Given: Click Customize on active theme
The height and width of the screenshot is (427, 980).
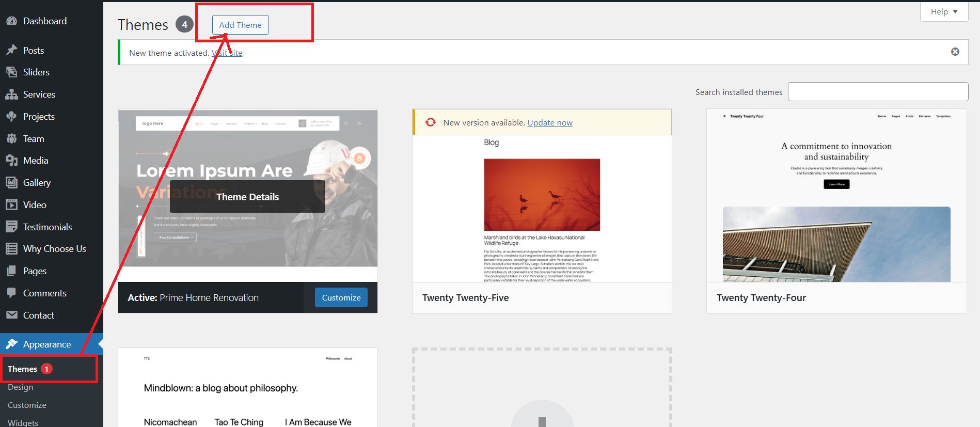Looking at the screenshot, I should click(341, 297).
